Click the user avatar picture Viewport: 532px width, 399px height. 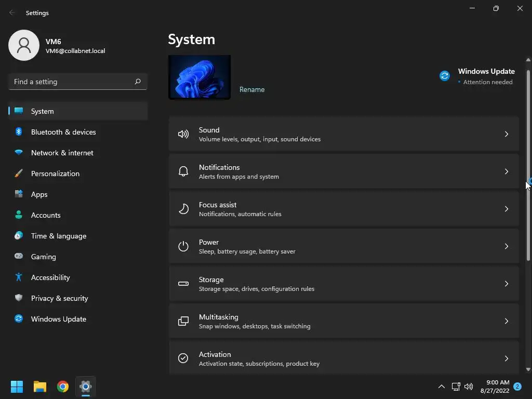click(24, 45)
